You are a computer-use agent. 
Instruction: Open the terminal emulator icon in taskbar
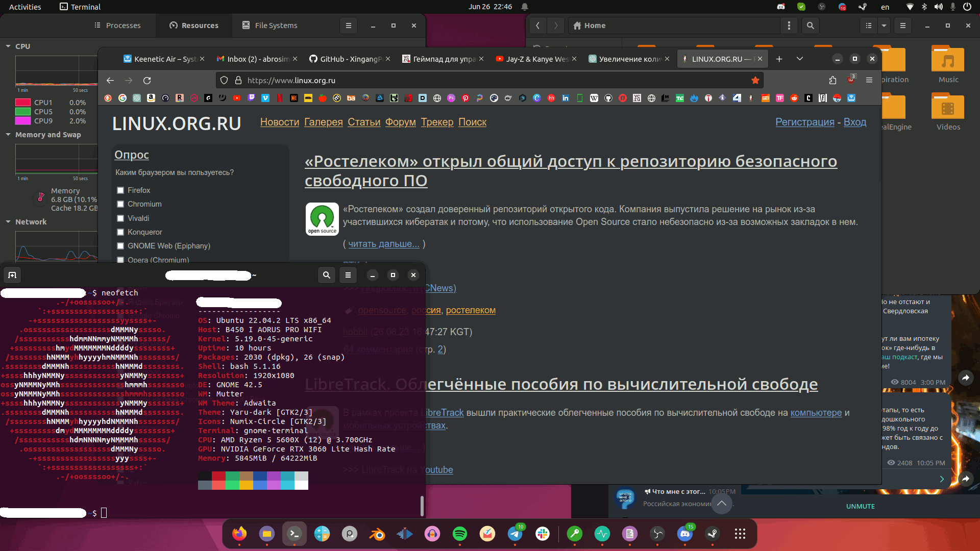point(294,534)
